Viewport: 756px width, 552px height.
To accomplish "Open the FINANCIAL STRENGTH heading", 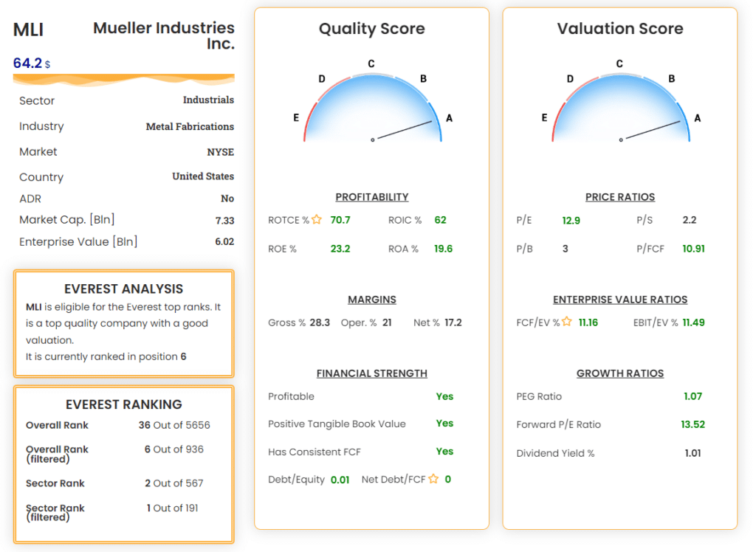I will click(x=372, y=373).
